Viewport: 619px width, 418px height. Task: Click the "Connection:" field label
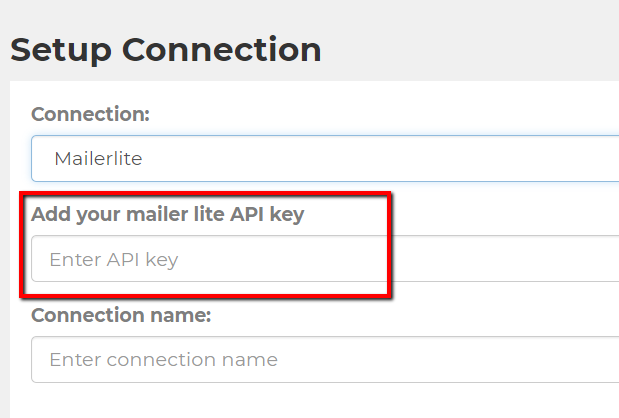pyautogui.click(x=91, y=114)
